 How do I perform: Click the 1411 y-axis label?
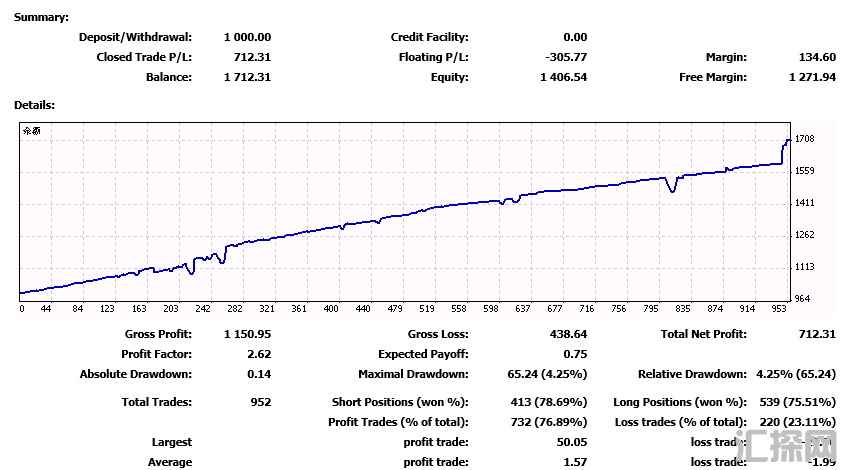[x=804, y=203]
